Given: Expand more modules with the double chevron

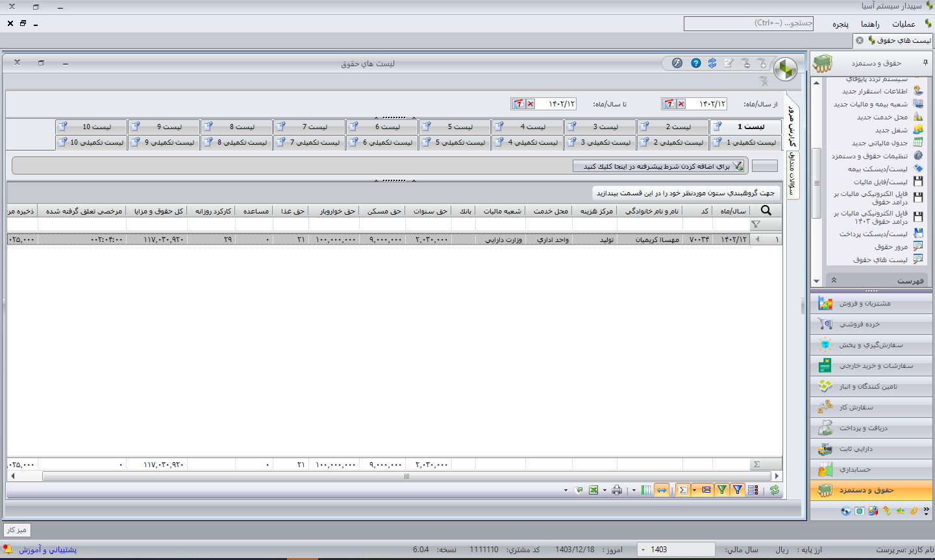Looking at the screenshot, I should (927, 511).
